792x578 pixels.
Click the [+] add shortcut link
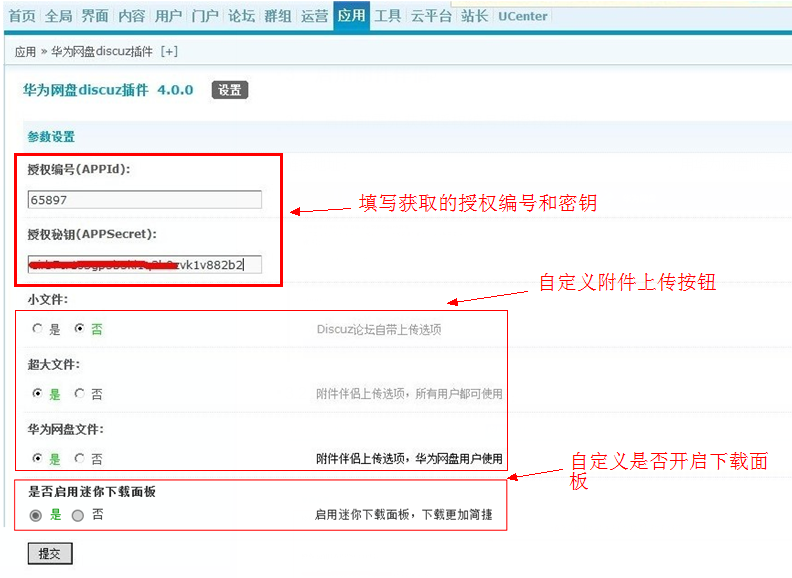[x=169, y=52]
